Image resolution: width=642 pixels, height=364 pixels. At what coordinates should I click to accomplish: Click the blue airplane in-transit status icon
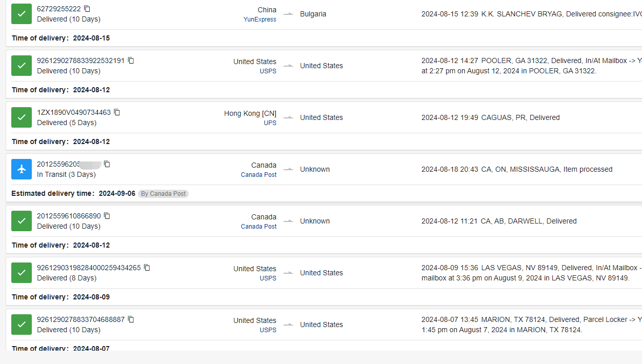[x=22, y=169]
